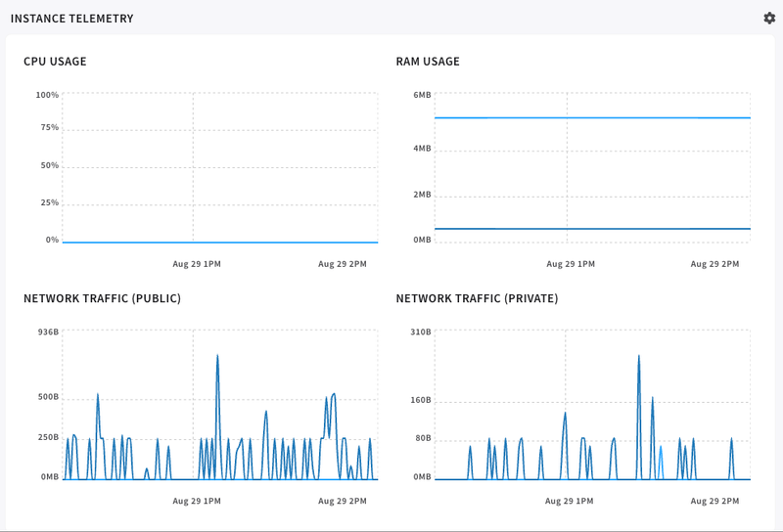783x532 pixels.
Task: Click the 0MB label on public traffic chart
Action: pos(50,476)
